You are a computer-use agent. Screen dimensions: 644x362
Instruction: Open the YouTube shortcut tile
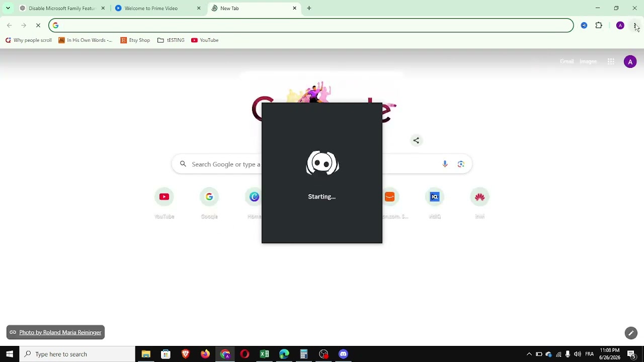click(164, 204)
